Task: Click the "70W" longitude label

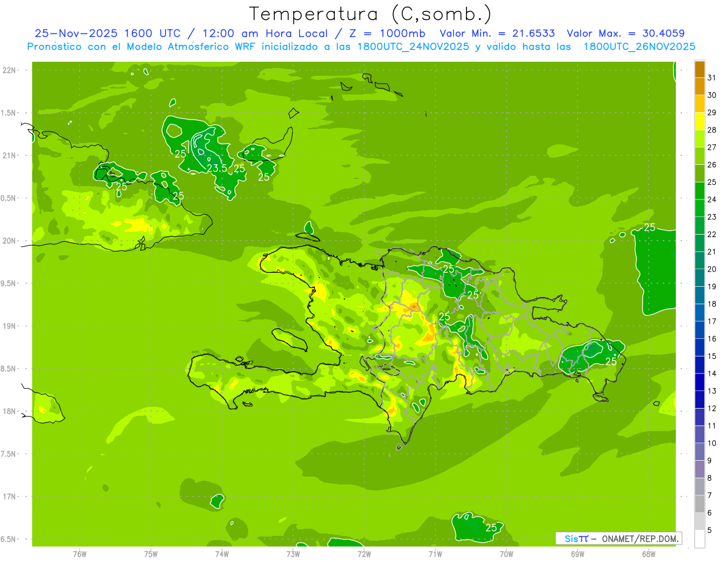Action: pyautogui.click(x=507, y=554)
